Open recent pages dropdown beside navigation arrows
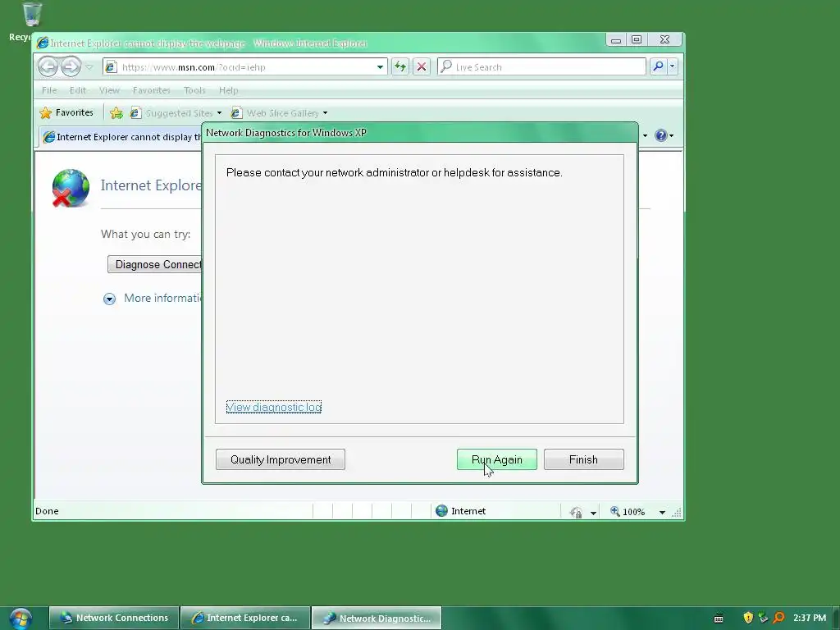Viewport: 840px width, 630px height. click(x=89, y=67)
